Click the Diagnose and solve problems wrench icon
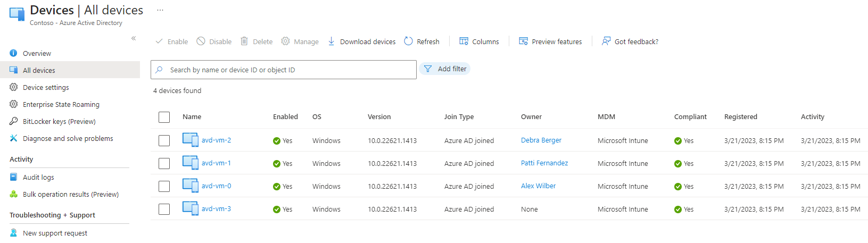 tap(14, 138)
